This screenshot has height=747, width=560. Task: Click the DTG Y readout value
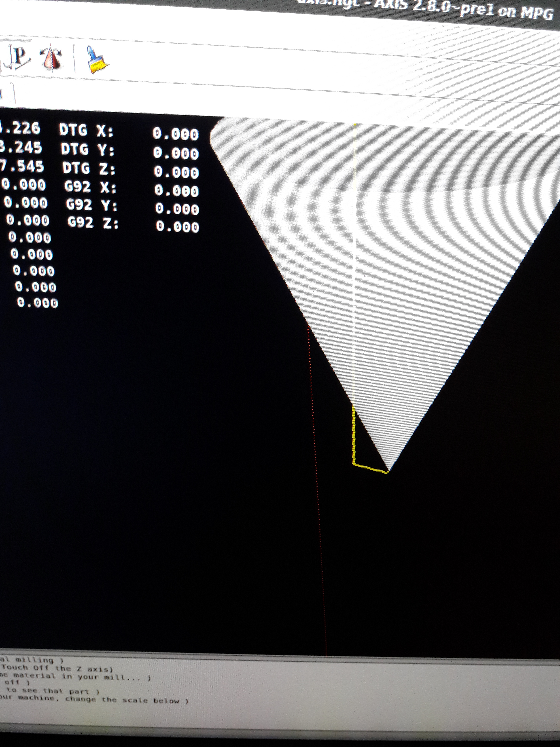pos(176,153)
